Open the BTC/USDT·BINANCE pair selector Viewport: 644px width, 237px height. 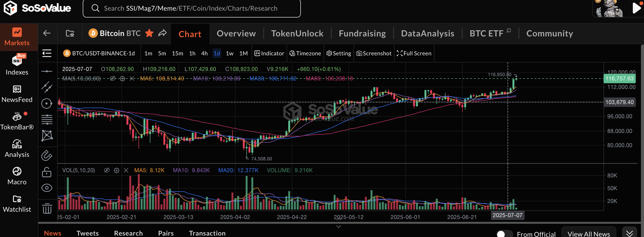tap(99, 53)
